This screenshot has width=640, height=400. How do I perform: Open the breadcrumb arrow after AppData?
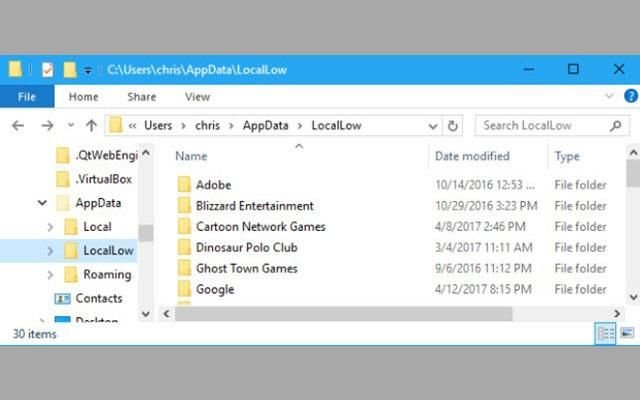tap(300, 126)
